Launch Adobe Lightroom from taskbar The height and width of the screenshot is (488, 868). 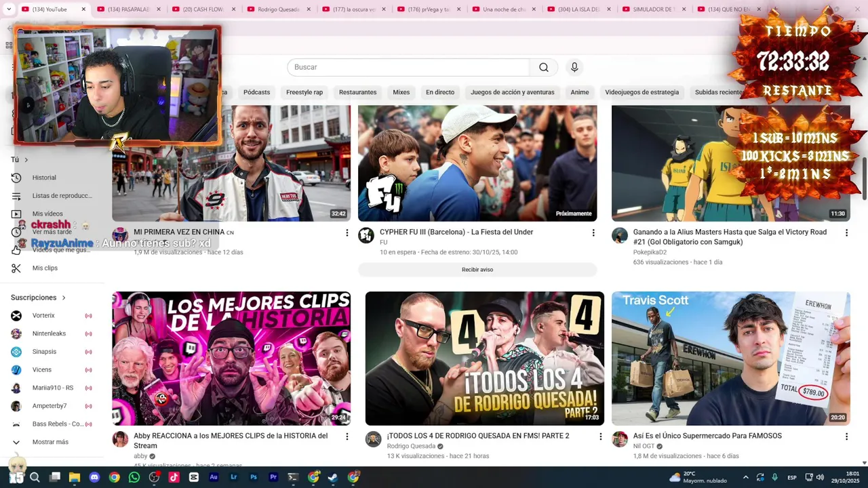(x=234, y=477)
